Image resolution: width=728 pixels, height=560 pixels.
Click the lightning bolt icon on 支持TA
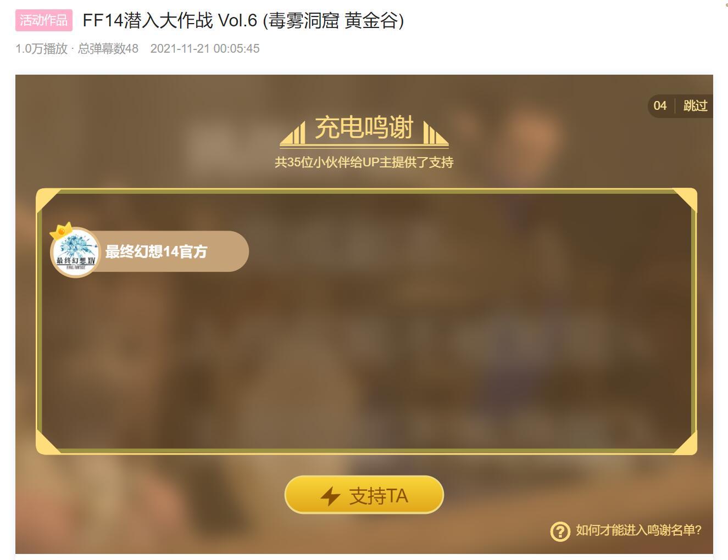pyautogui.click(x=330, y=496)
